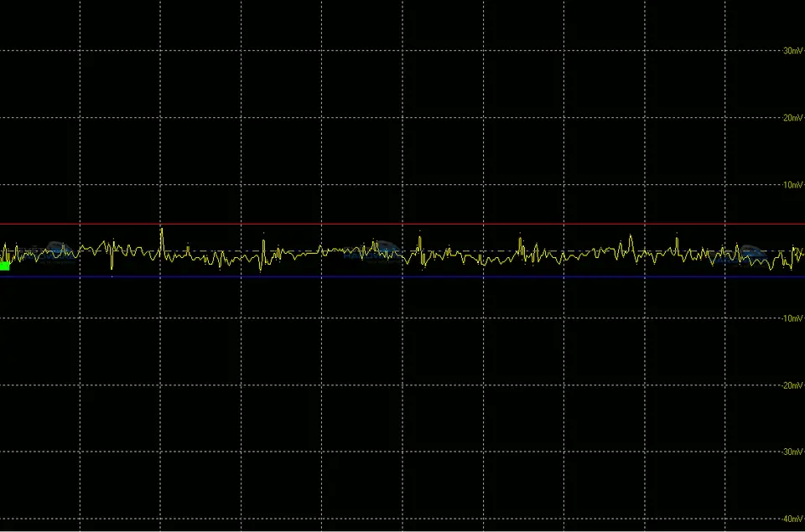Click the left watermark logo on waveform
The width and height of the screenshot is (805, 532).
point(59,249)
